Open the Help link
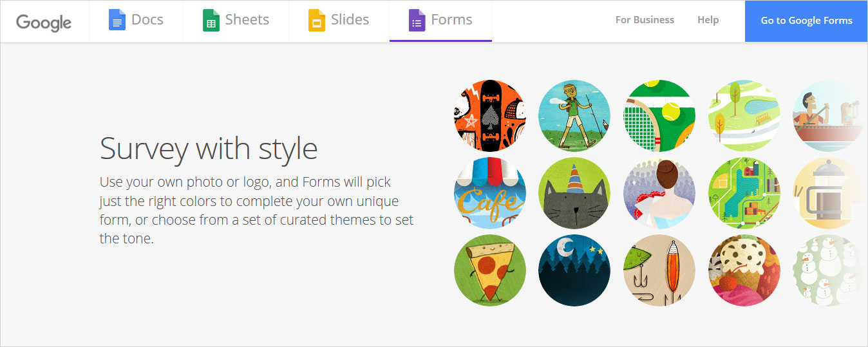The width and height of the screenshot is (868, 347). pos(708,20)
